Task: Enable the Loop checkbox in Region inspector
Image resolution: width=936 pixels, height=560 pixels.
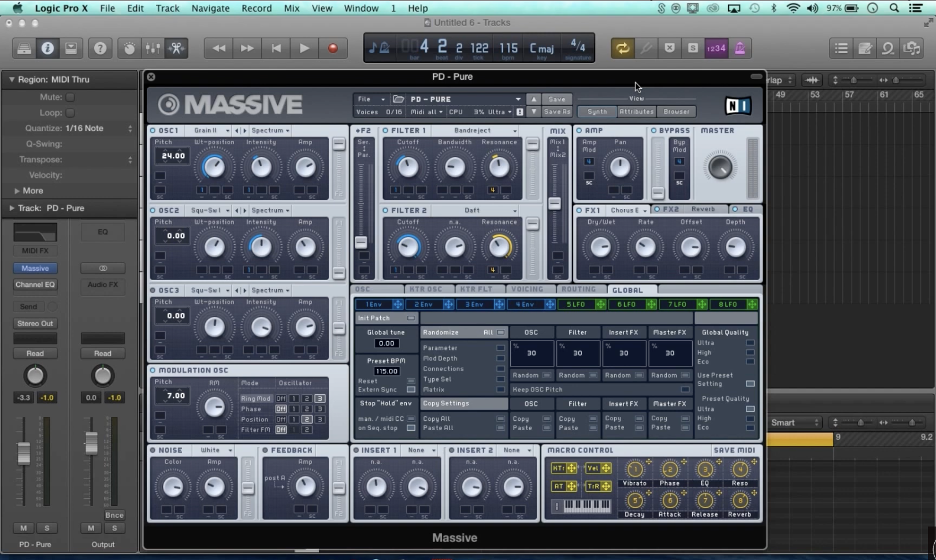Action: [x=70, y=113]
